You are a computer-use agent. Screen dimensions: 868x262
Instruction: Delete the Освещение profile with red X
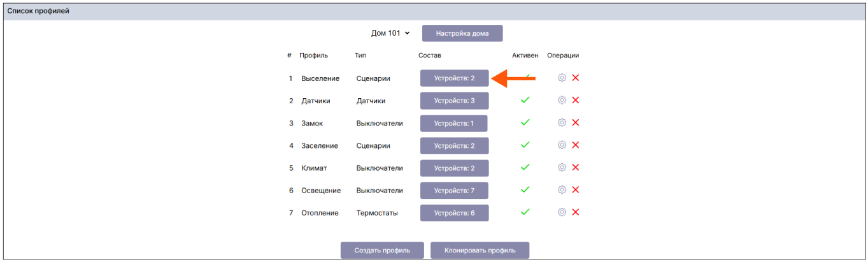tap(576, 189)
